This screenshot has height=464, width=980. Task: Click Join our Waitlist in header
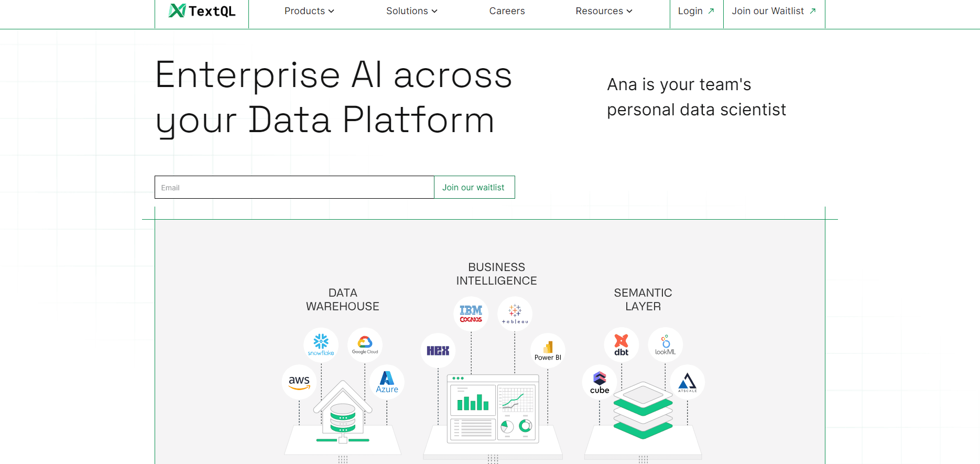(774, 11)
